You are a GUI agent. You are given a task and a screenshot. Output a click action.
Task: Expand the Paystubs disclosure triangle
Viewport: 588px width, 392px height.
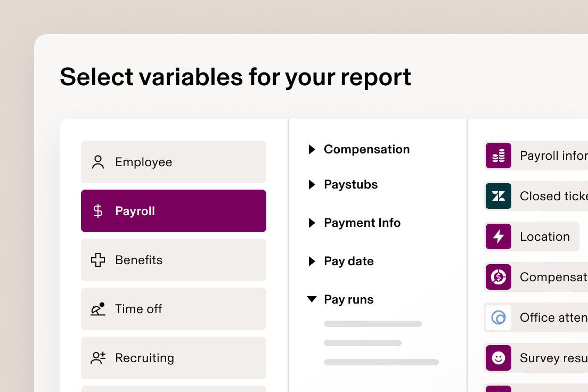[312, 185]
